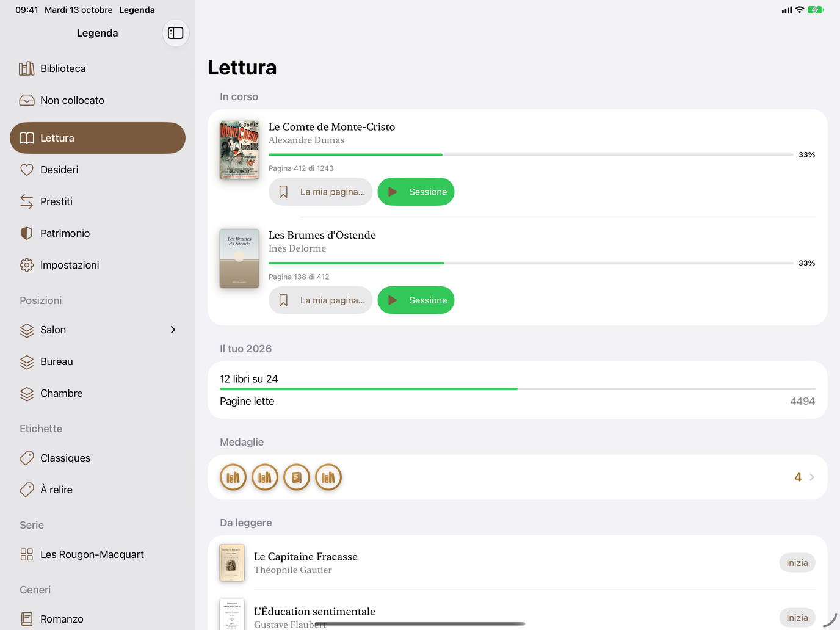
Task: Start Sessione for Le Comte de Monte-Cristo
Action: click(x=416, y=192)
